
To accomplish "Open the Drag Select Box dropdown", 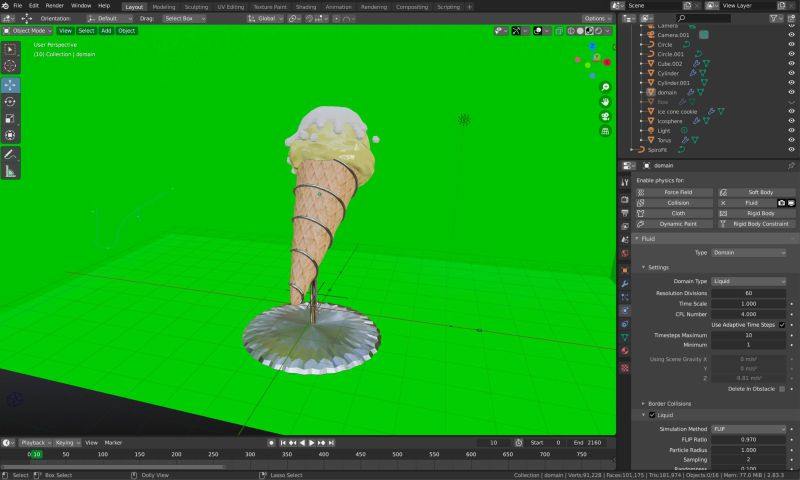I will pos(184,18).
